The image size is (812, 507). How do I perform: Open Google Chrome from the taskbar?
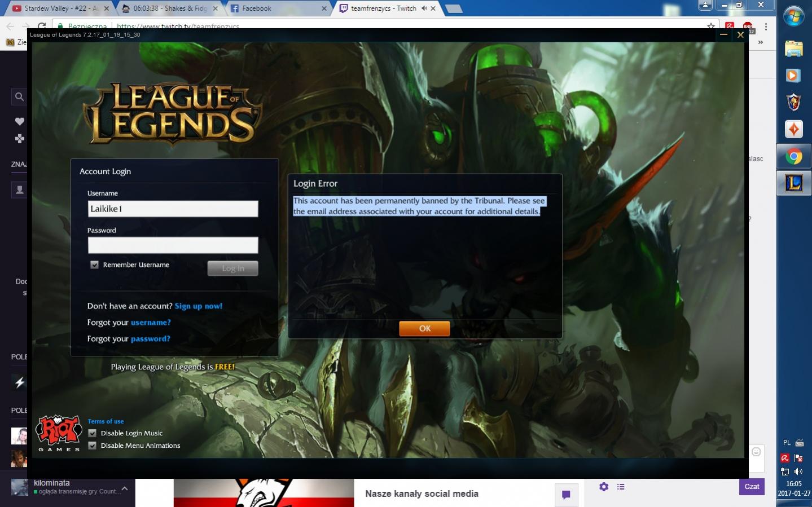coord(793,156)
